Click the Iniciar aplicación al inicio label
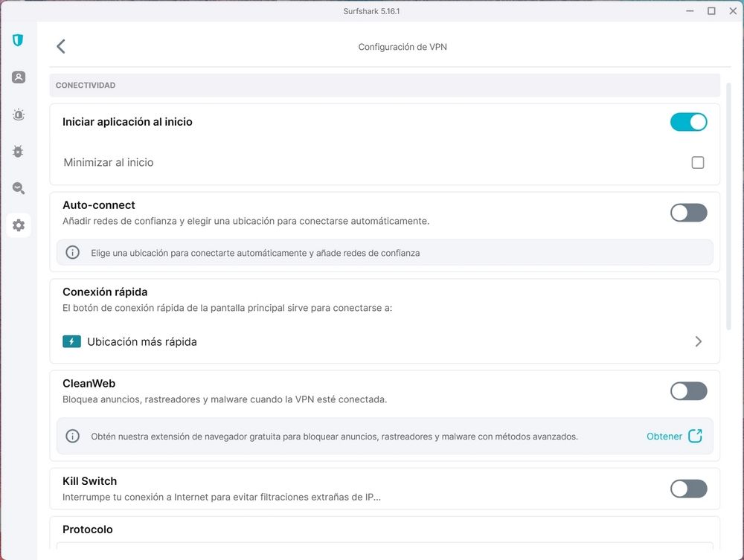This screenshot has width=744, height=560. [128, 122]
